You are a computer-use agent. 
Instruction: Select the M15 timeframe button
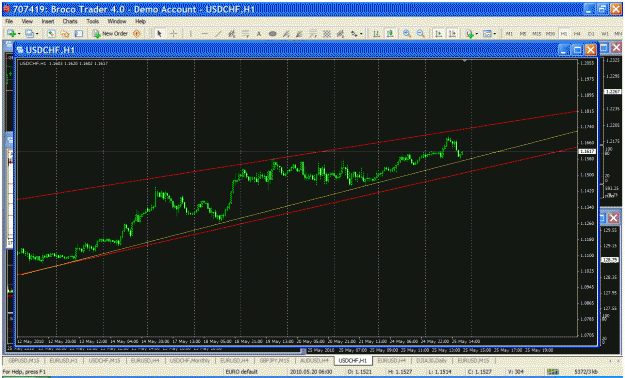[x=537, y=34]
